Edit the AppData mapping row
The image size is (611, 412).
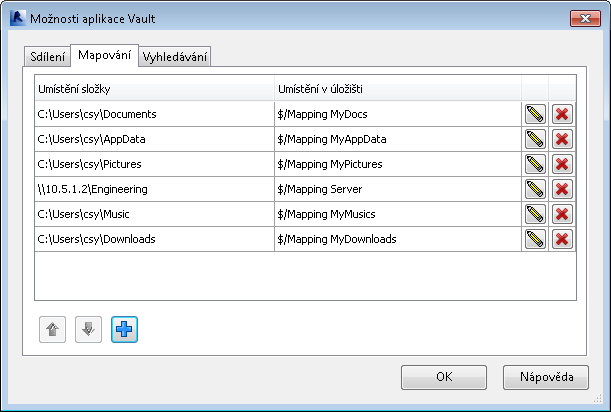coord(535,139)
